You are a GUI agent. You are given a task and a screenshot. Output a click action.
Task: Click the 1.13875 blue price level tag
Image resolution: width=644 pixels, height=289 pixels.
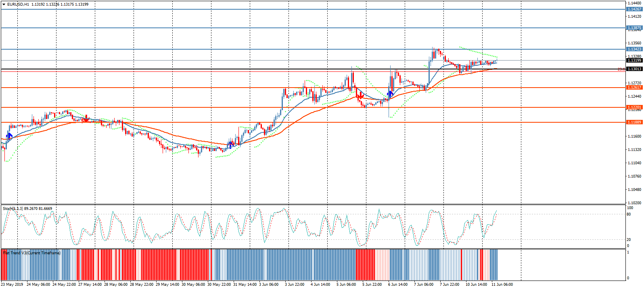634,28
